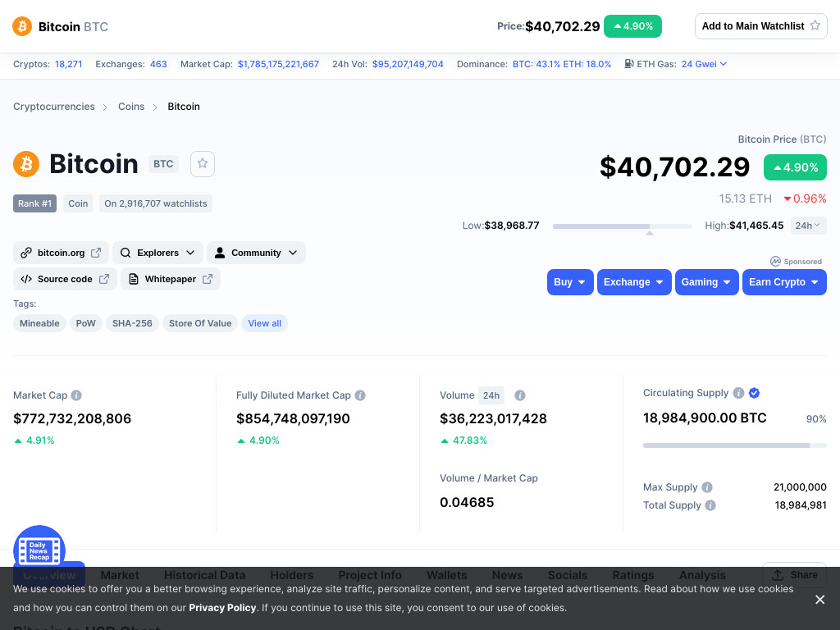
Task: Click the 0.04685 Volume / Market Cap value
Action: [x=467, y=503]
